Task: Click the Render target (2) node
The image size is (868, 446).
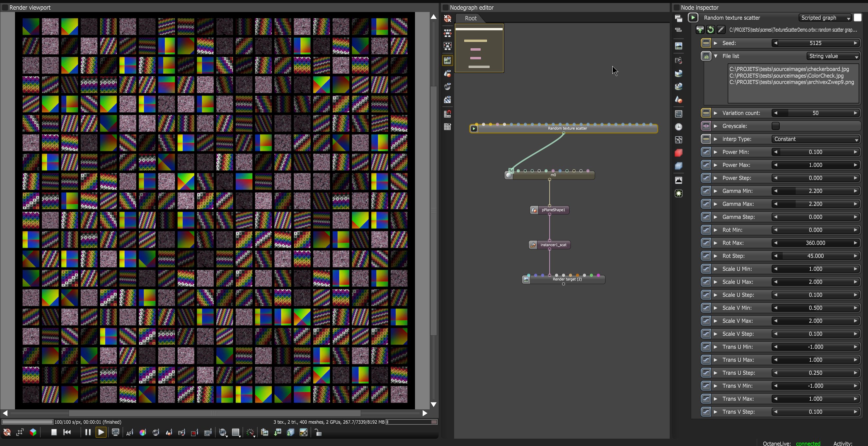Action: pos(567,279)
